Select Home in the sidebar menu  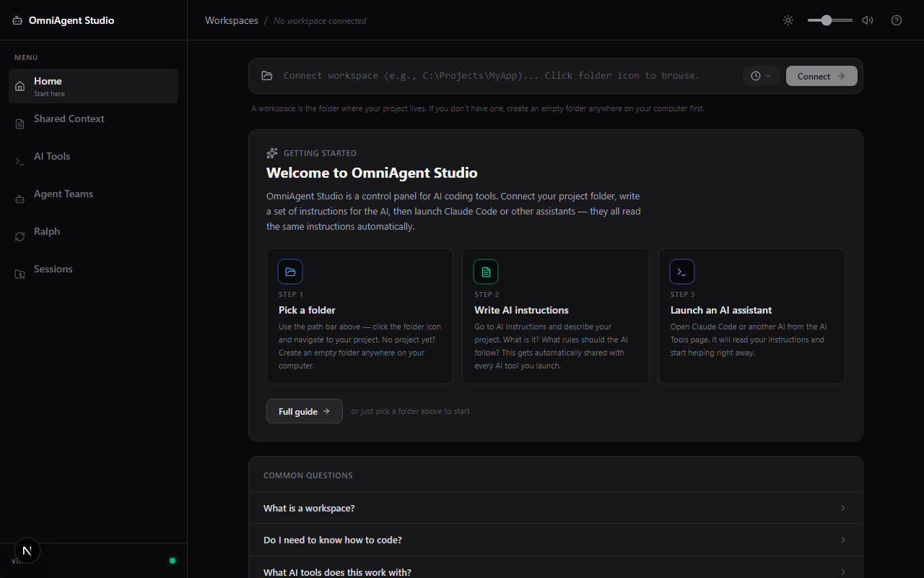tap(94, 86)
